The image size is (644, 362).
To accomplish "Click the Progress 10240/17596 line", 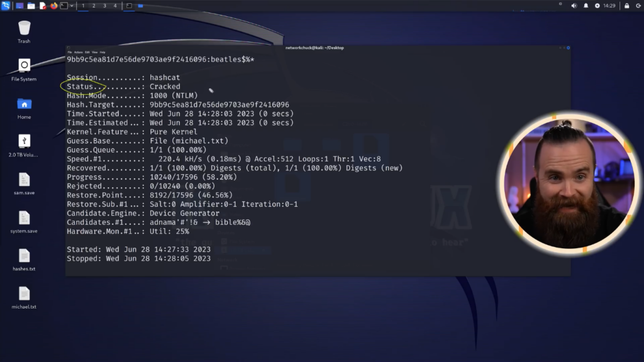I will 152,177.
